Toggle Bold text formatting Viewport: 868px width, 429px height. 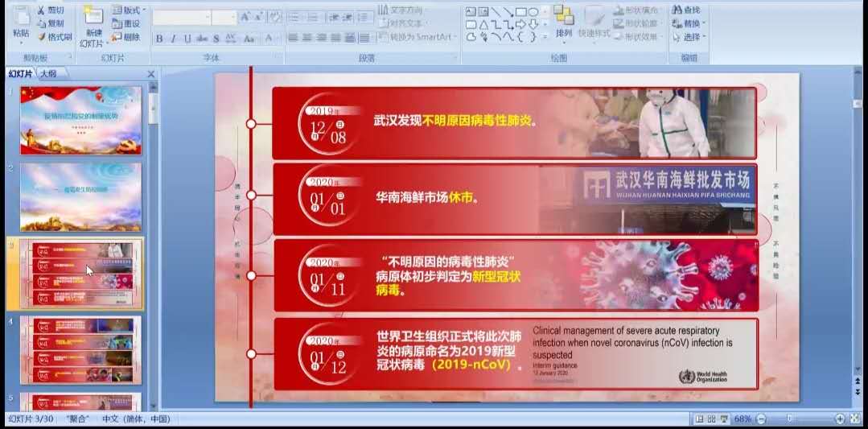point(159,39)
